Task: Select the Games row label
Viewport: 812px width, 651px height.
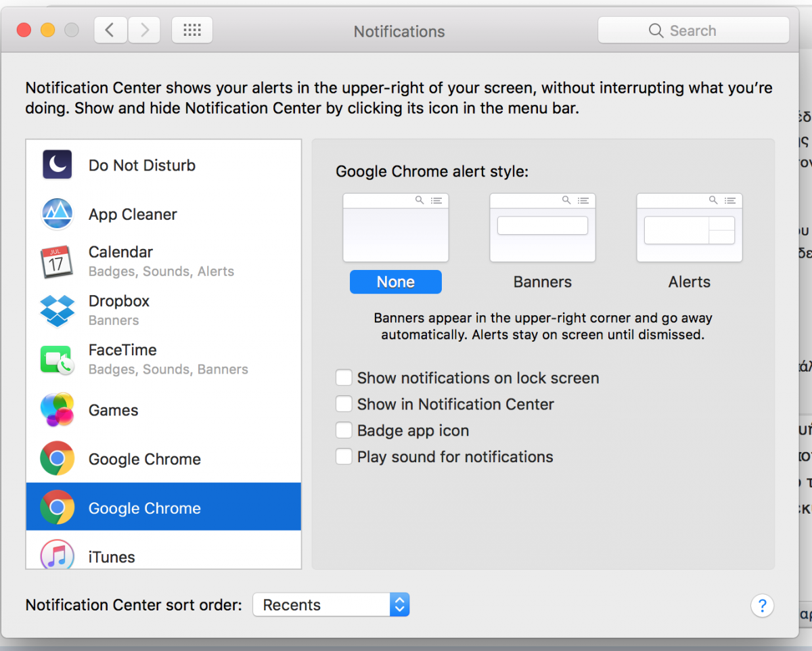Action: point(113,410)
